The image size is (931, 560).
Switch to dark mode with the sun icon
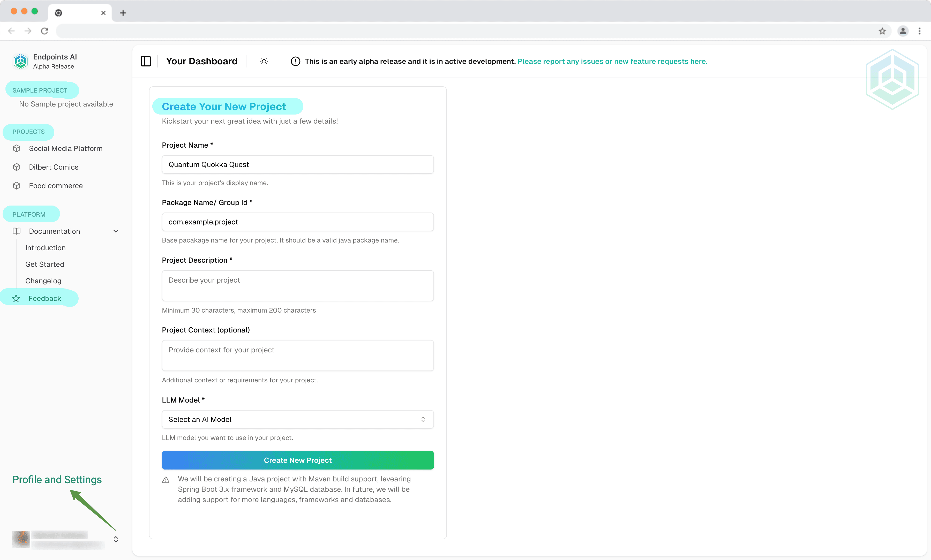point(264,61)
